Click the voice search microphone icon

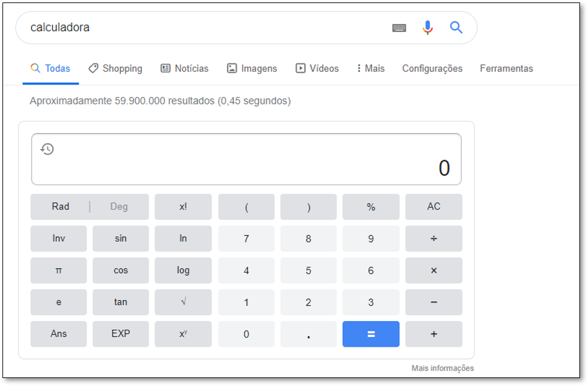(427, 28)
